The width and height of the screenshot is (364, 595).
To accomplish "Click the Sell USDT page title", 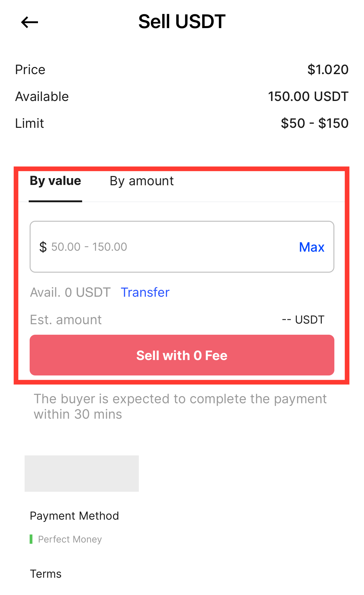I will pos(182,22).
